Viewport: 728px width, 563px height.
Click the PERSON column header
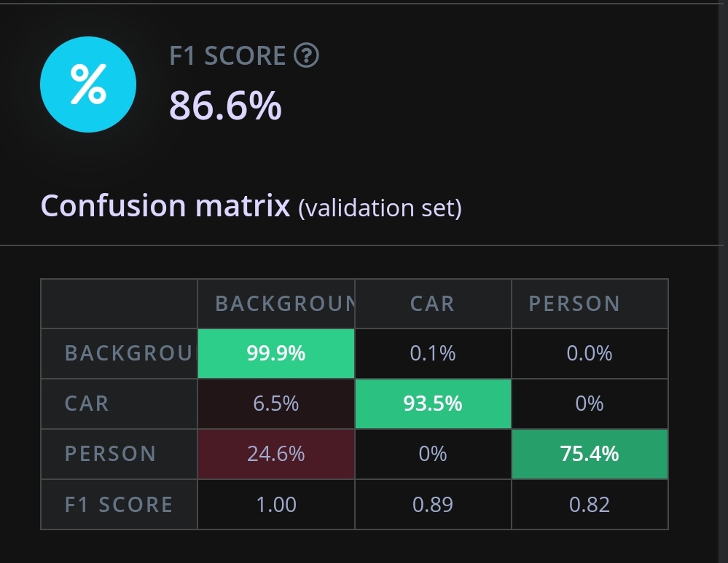[574, 304]
